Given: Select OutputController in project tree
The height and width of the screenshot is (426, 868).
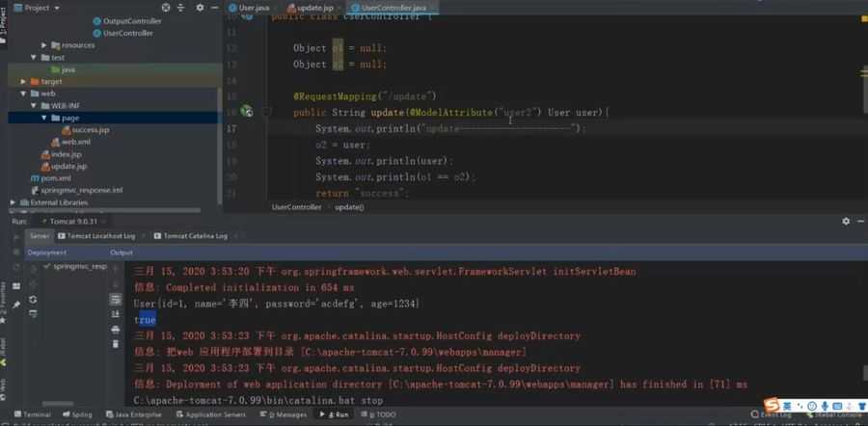Looking at the screenshot, I should click(127, 21).
